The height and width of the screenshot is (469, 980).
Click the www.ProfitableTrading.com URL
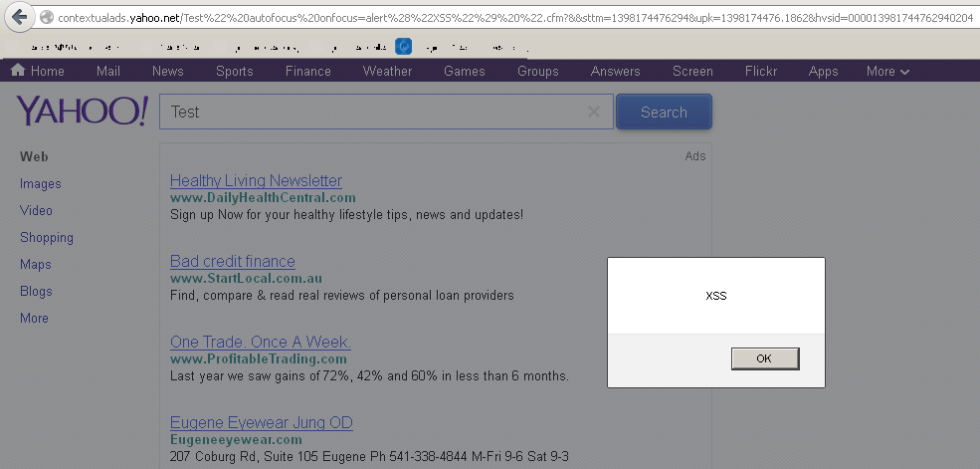tap(258, 359)
